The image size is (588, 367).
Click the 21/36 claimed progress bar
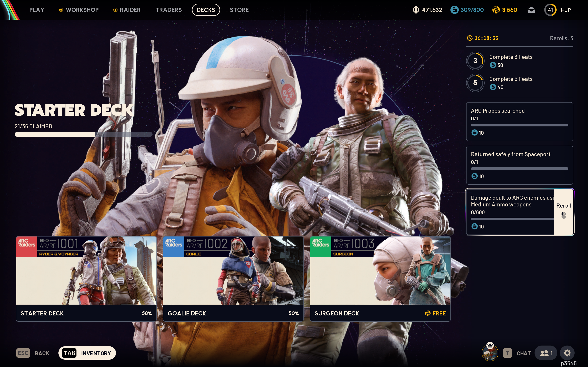pyautogui.click(x=83, y=134)
